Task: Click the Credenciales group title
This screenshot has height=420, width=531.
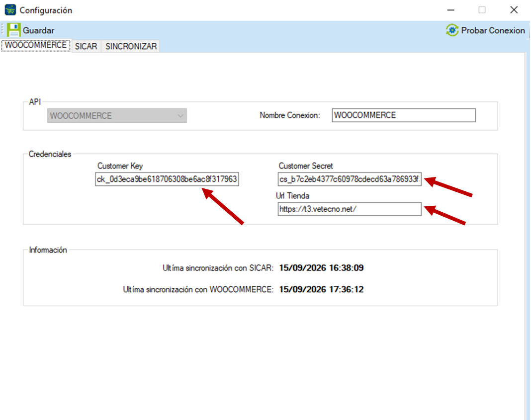Action: coord(50,154)
